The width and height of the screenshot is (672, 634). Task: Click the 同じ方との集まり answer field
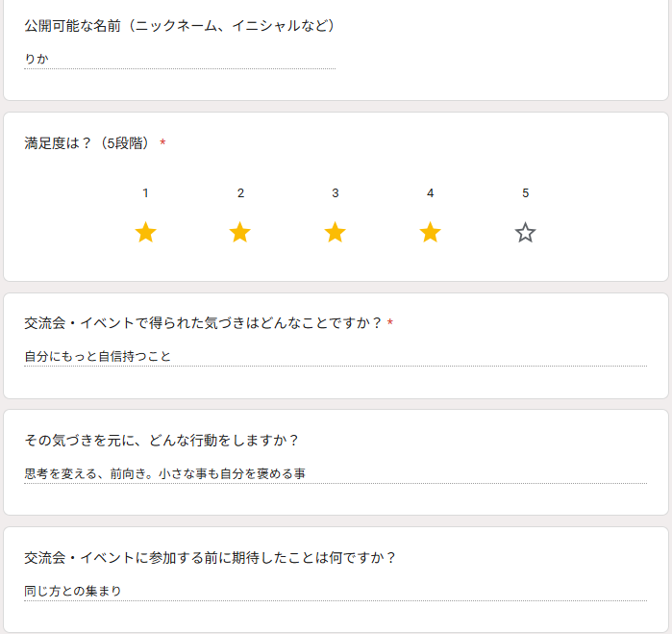pyautogui.click(x=336, y=592)
